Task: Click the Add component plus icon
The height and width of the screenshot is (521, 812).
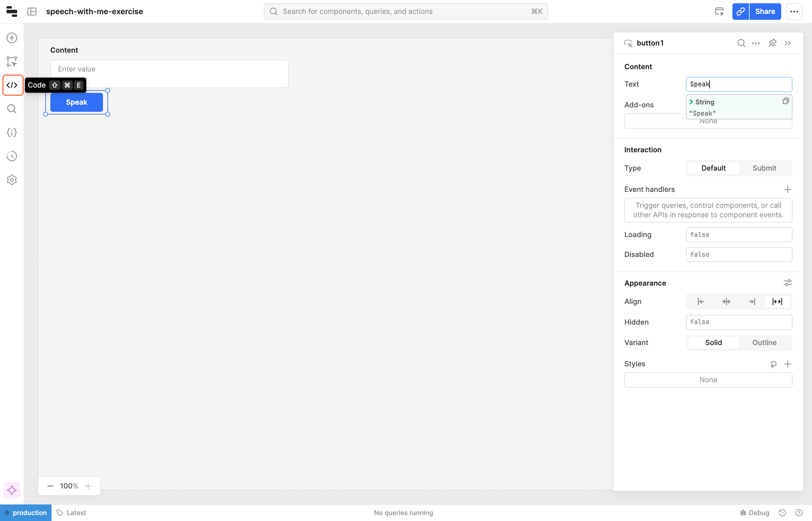Action: [12, 38]
